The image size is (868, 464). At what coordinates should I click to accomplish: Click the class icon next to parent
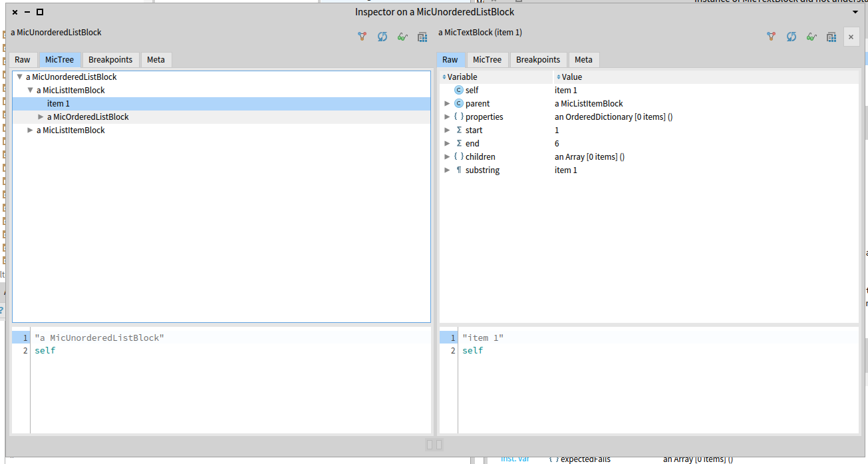click(459, 103)
